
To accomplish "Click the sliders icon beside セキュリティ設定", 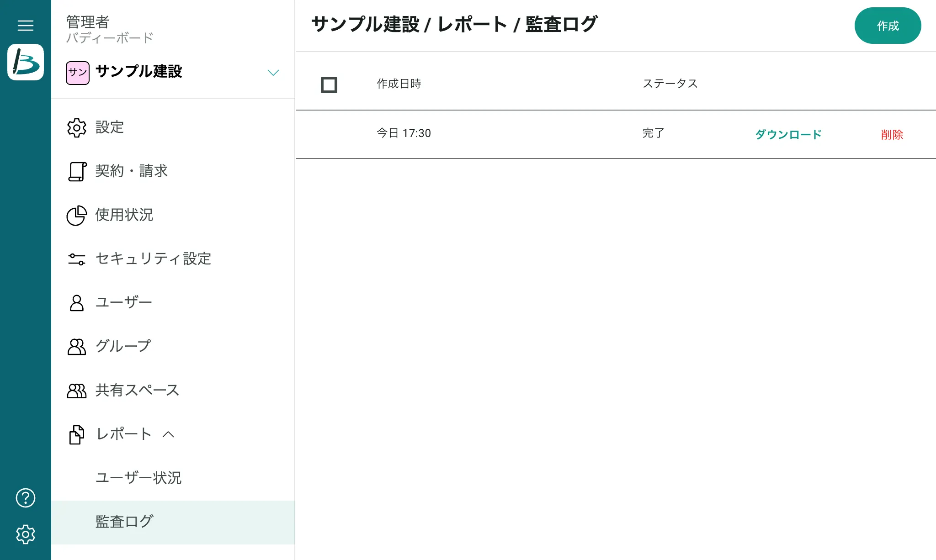I will tap(77, 259).
